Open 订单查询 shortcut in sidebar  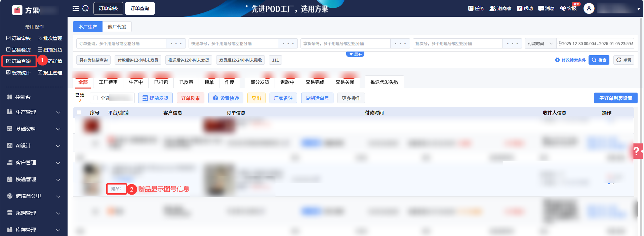coord(18,61)
